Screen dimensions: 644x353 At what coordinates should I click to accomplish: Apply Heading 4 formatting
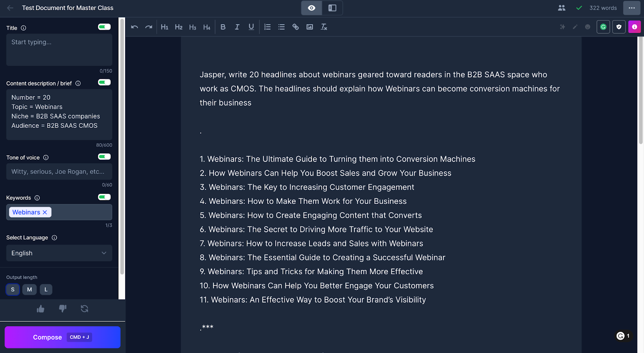[207, 27]
